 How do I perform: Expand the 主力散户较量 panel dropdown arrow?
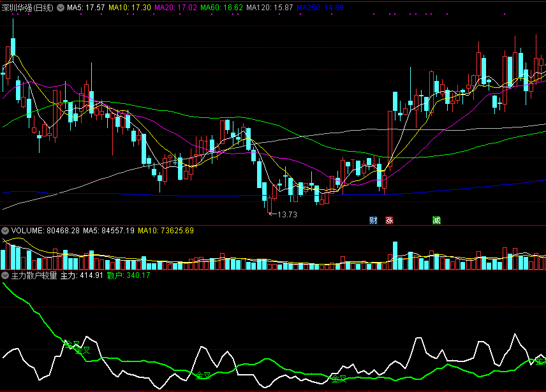tap(5, 275)
